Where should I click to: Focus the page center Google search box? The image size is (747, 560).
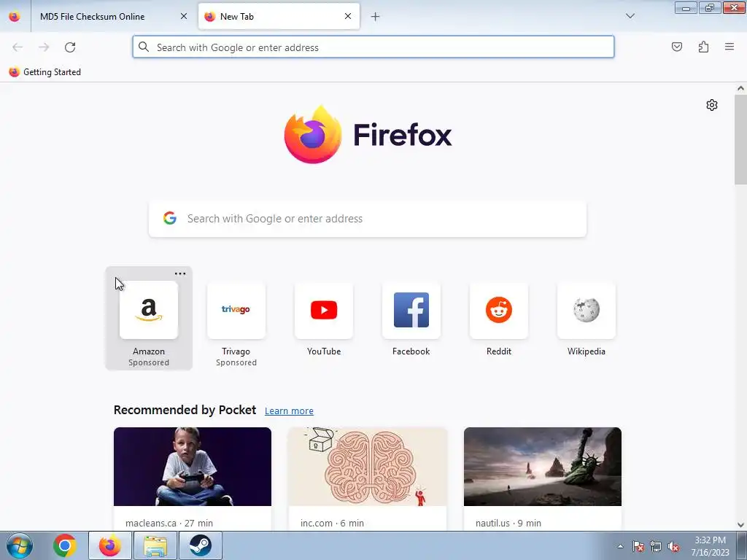368,219
